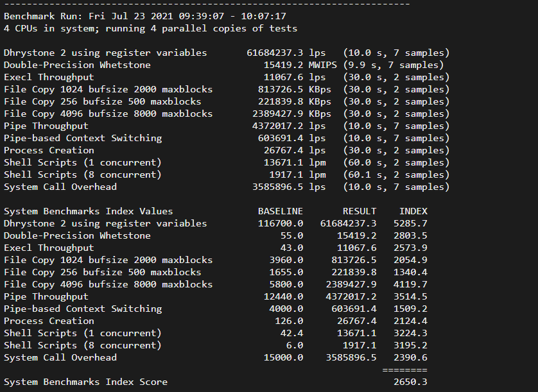Click the '(9.9 s, 7 samples)' text
The image size is (538, 392).
tap(393, 65)
